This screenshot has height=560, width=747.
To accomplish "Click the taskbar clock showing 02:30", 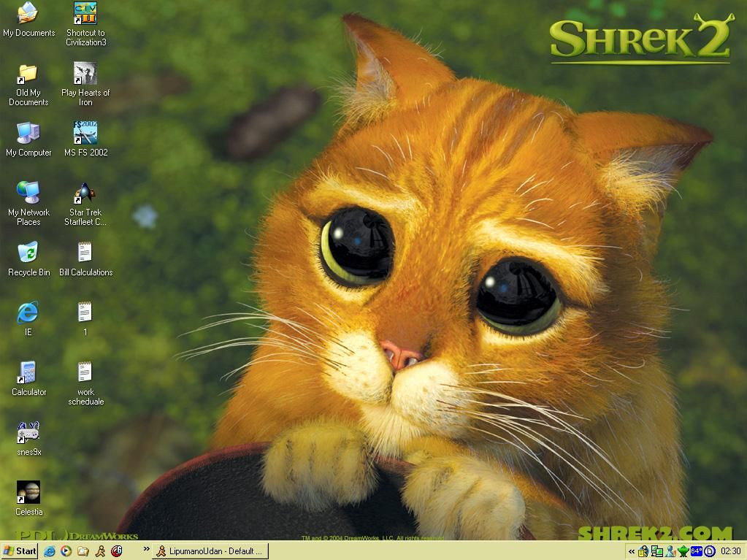I will pyautogui.click(x=731, y=551).
